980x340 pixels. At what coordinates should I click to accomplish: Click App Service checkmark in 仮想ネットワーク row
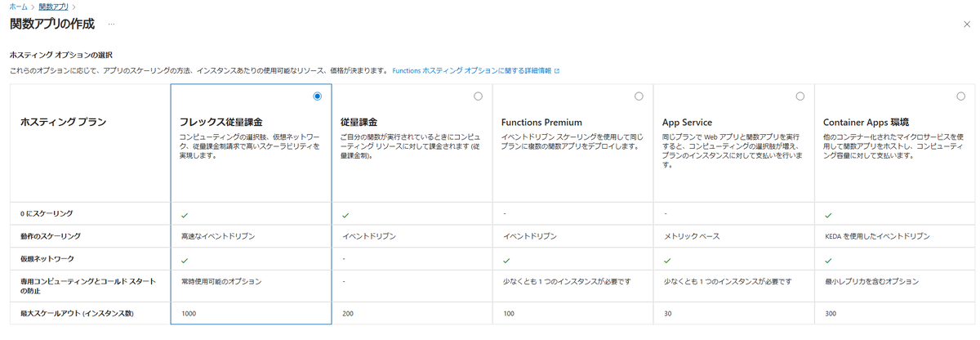click(667, 259)
